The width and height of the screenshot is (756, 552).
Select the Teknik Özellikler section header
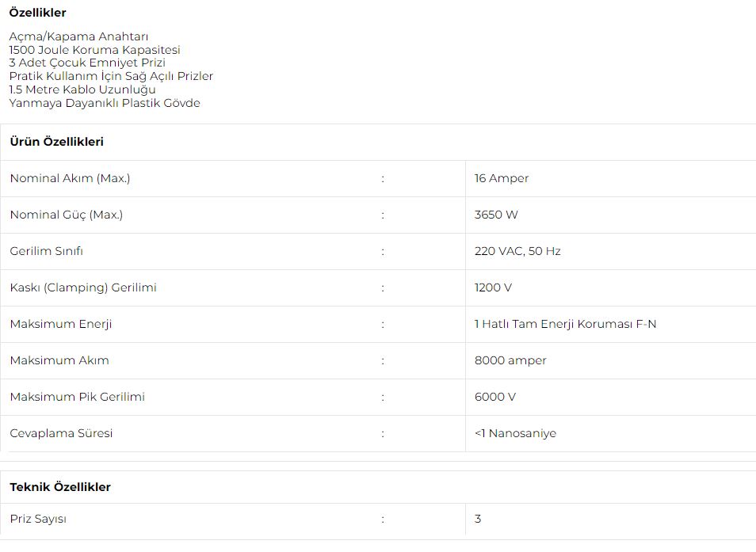pos(60,487)
